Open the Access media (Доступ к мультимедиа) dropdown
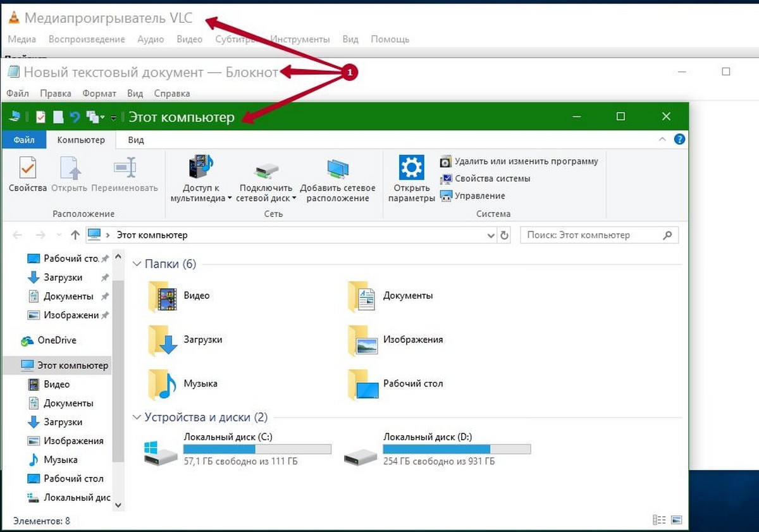This screenshot has width=759, height=532. pyautogui.click(x=230, y=198)
